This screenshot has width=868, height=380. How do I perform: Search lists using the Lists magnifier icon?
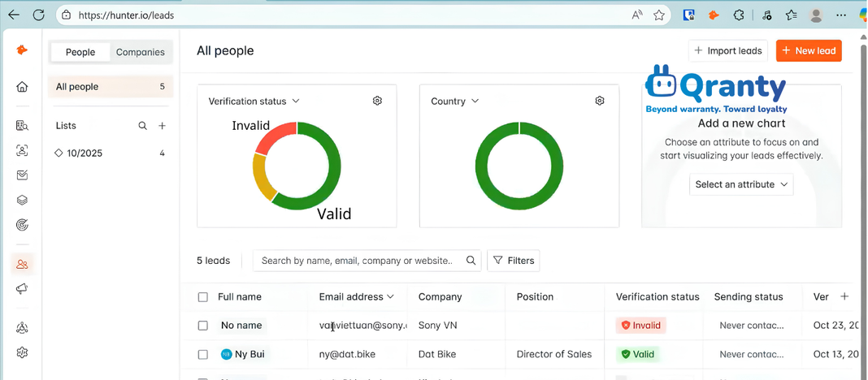[x=143, y=126]
